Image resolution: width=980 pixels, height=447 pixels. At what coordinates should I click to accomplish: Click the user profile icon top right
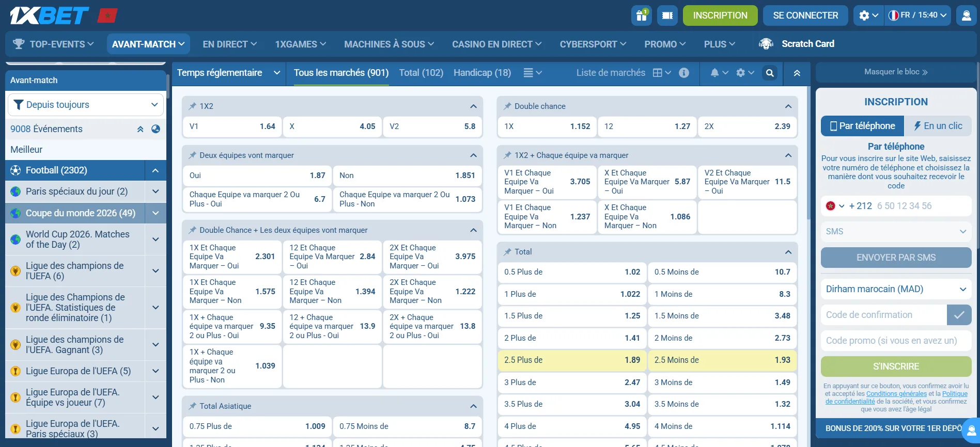coord(966,15)
